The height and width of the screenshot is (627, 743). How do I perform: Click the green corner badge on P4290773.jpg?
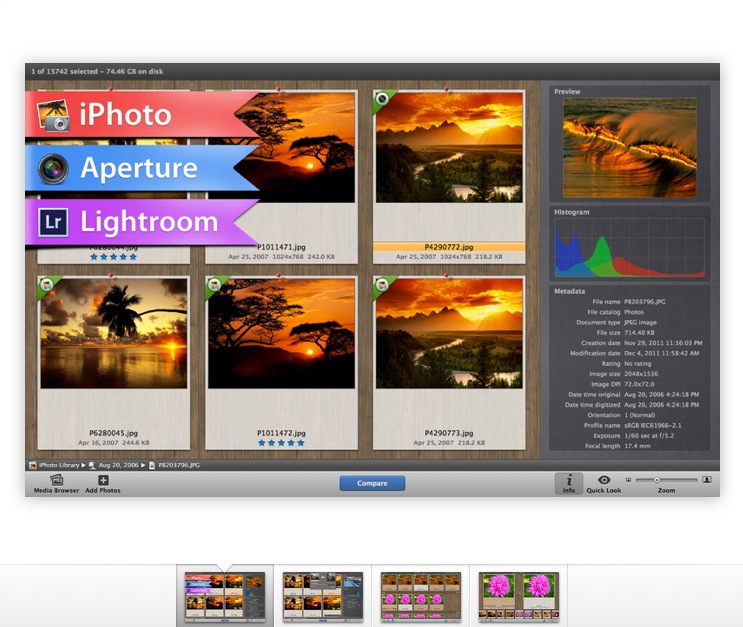[x=382, y=285]
